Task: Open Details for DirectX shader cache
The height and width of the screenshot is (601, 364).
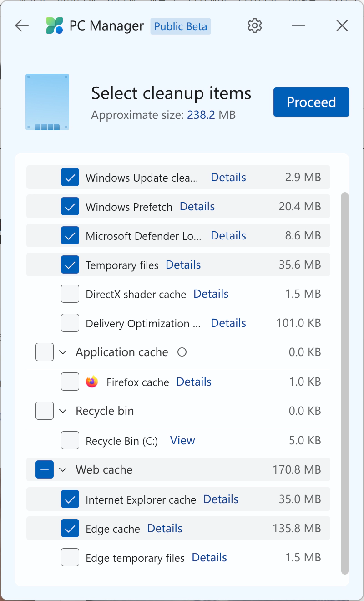Action: (x=211, y=294)
